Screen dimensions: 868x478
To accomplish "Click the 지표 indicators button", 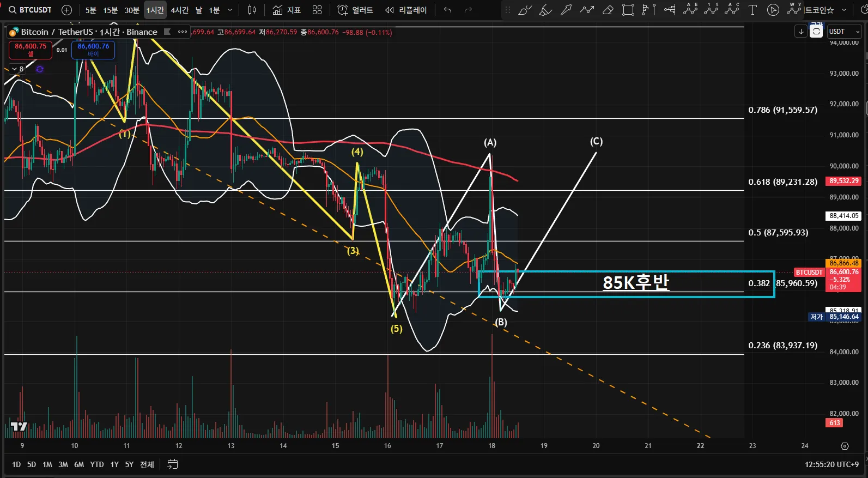I will point(287,10).
